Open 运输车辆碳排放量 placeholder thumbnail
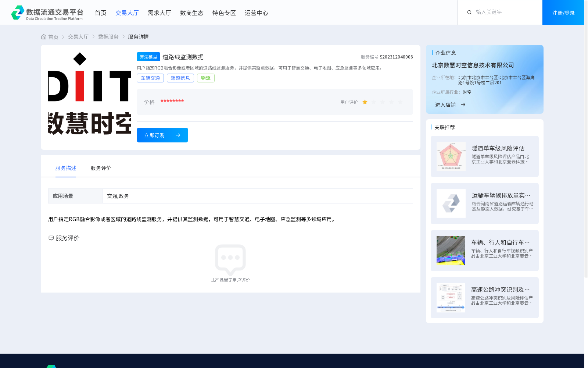588x368 pixels. pyautogui.click(x=451, y=204)
